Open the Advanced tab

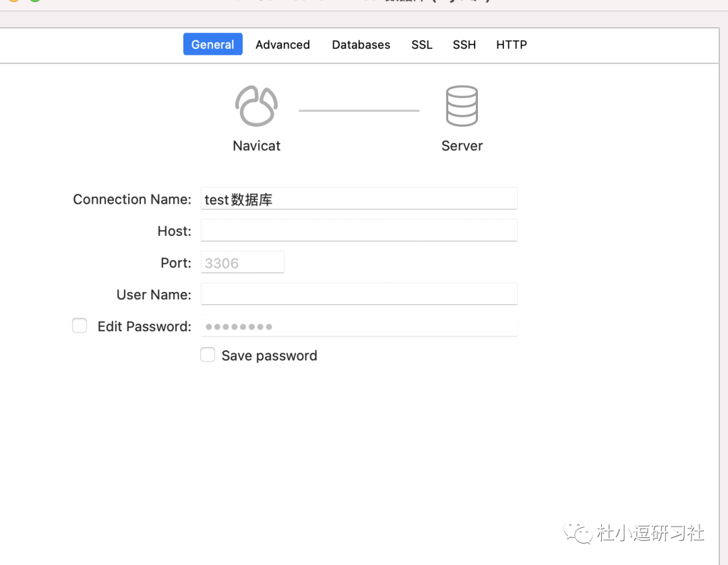pos(282,44)
